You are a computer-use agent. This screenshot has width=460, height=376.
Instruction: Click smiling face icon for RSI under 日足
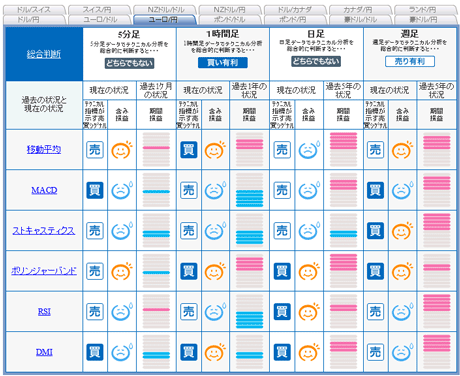point(309,312)
